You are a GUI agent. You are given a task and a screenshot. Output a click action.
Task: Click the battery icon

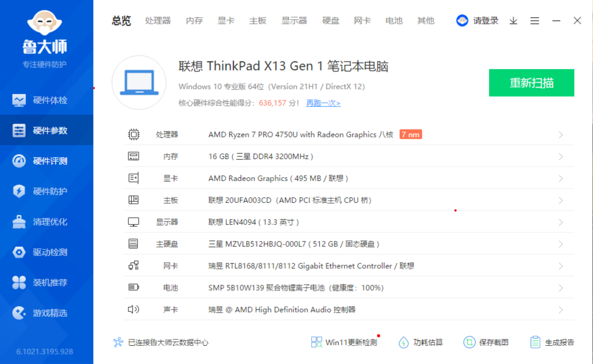(x=134, y=287)
